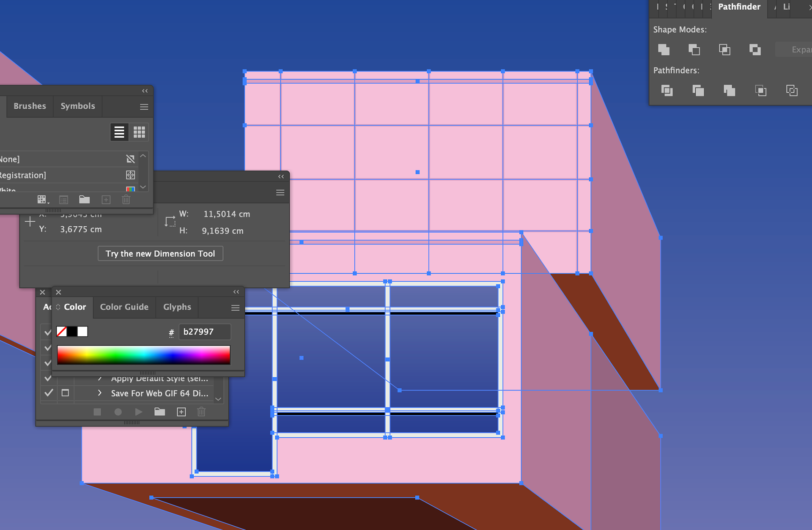The image size is (812, 530).
Task: Open the Symbols tab
Action: tap(78, 106)
